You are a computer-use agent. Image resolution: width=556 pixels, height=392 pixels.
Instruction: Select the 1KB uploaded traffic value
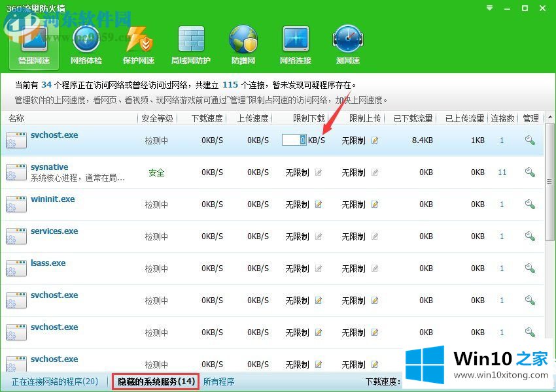(478, 140)
